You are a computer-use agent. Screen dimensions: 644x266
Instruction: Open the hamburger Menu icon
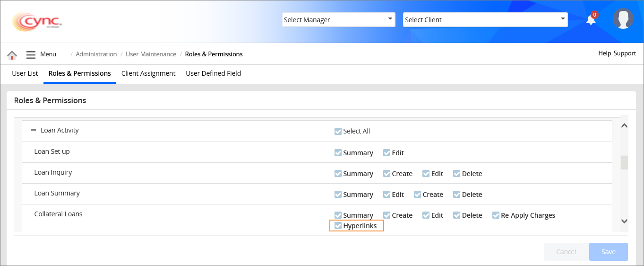(x=31, y=55)
